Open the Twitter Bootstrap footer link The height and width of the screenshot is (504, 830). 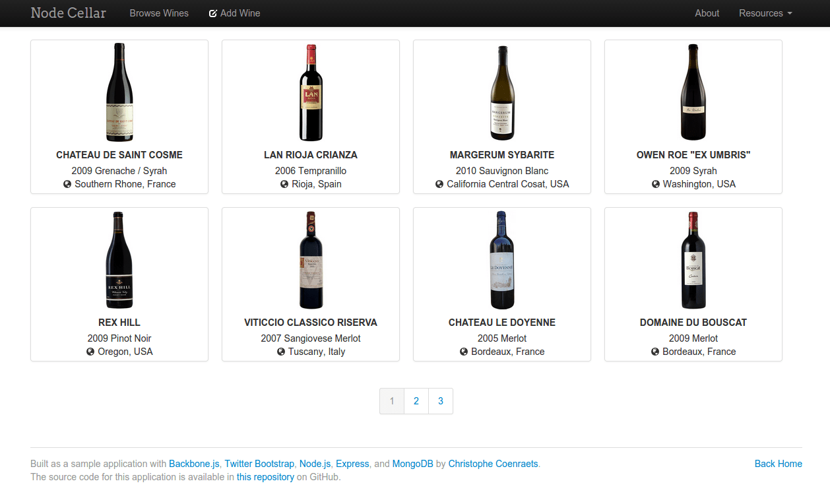(x=261, y=464)
